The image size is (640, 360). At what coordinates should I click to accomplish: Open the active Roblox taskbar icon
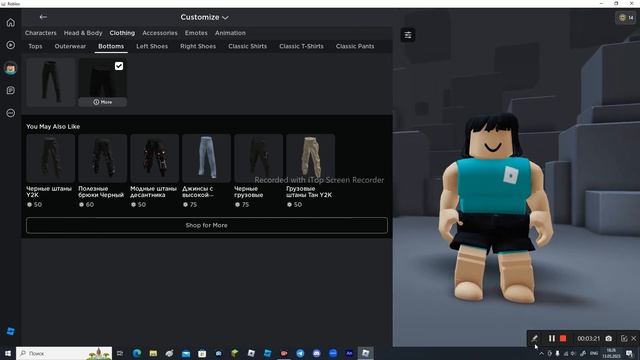(365, 353)
